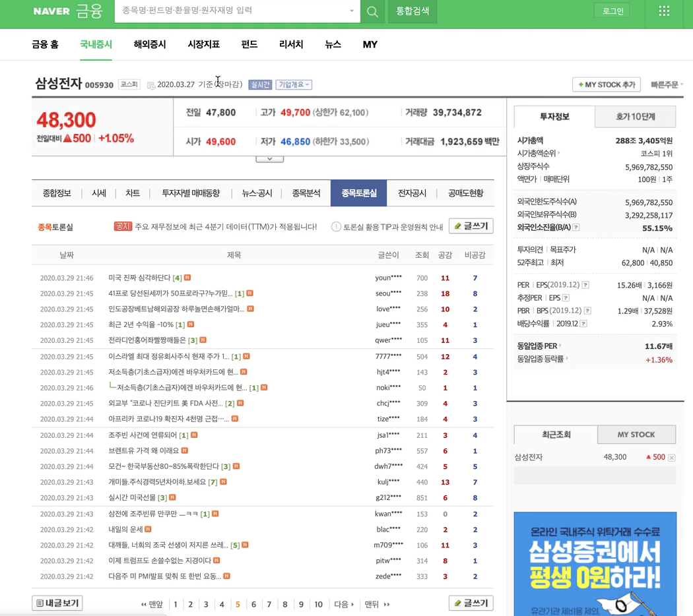Click the 내글보기 button
The width and height of the screenshot is (693, 616).
57,603
